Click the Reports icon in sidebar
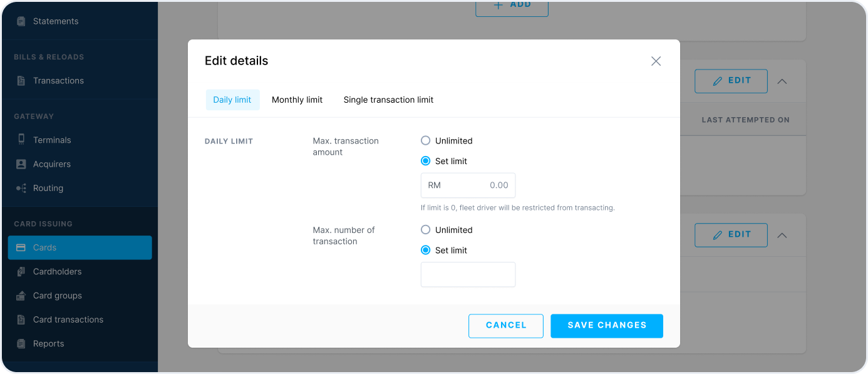 click(21, 344)
